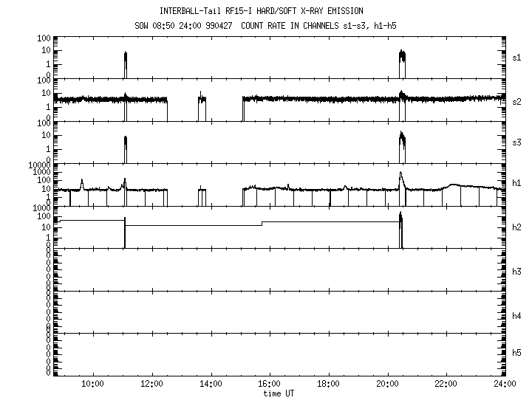
Task: Click the s2 channel label
Action: (517, 100)
